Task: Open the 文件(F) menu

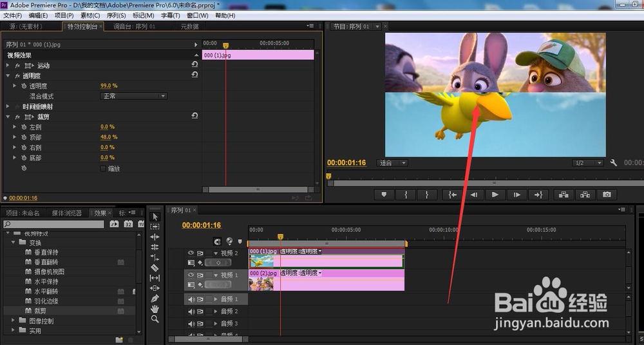Action: click(13, 15)
